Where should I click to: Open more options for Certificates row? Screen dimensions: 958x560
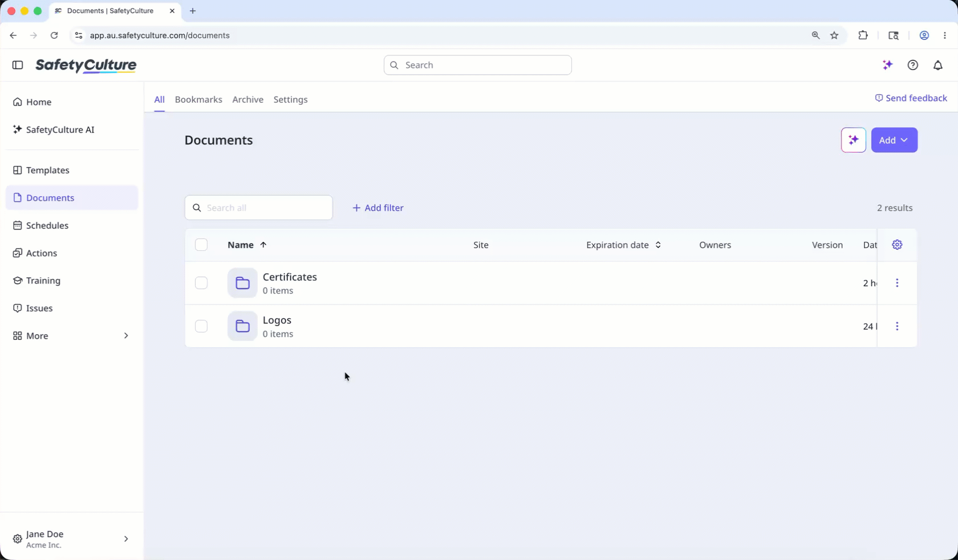897,283
